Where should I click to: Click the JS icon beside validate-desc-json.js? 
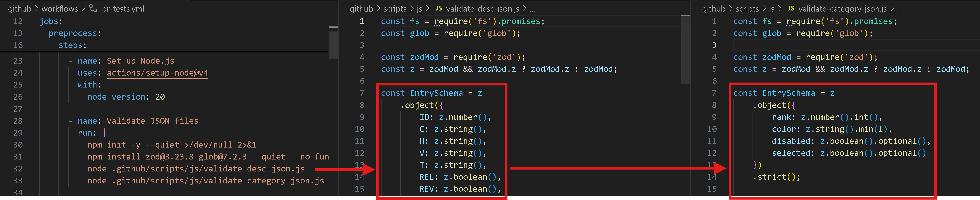(x=438, y=8)
